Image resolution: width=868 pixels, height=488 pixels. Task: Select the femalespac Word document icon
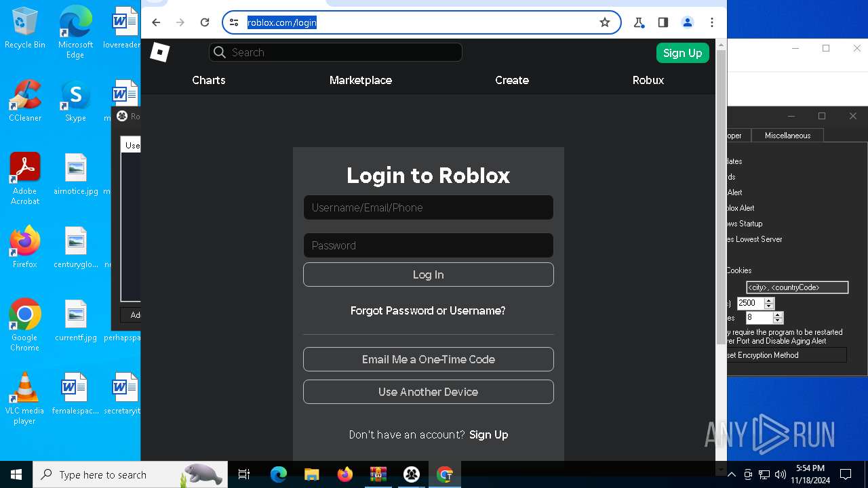tap(75, 394)
